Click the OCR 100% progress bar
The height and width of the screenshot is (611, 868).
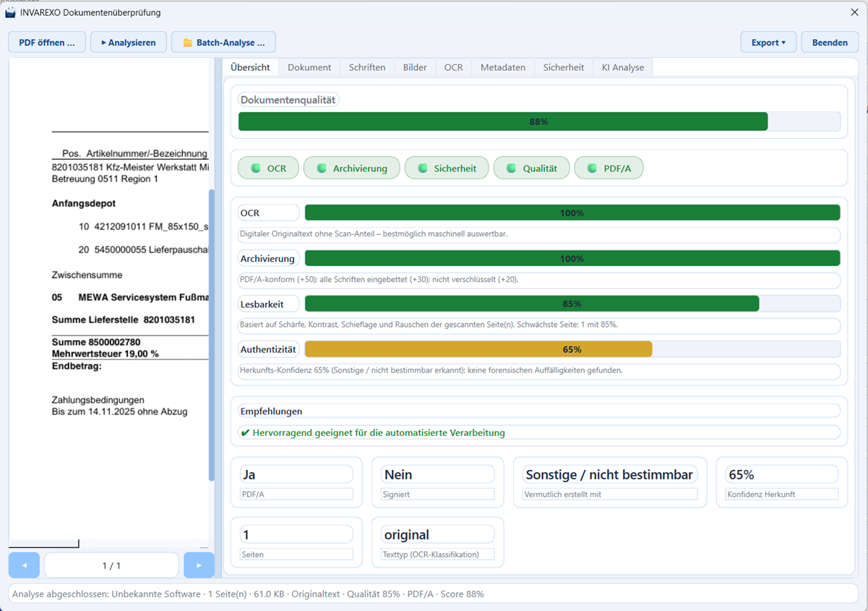pos(572,213)
